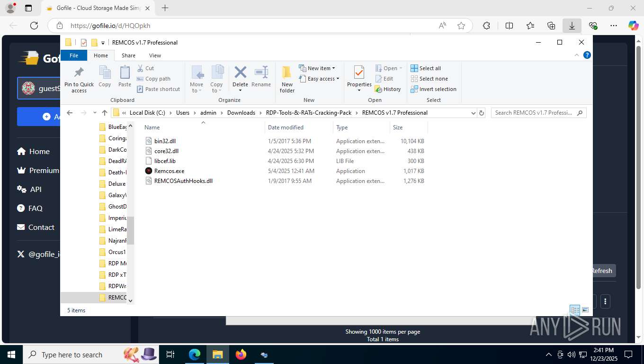
Task: Select the libcef.lib file
Action: [165, 161]
